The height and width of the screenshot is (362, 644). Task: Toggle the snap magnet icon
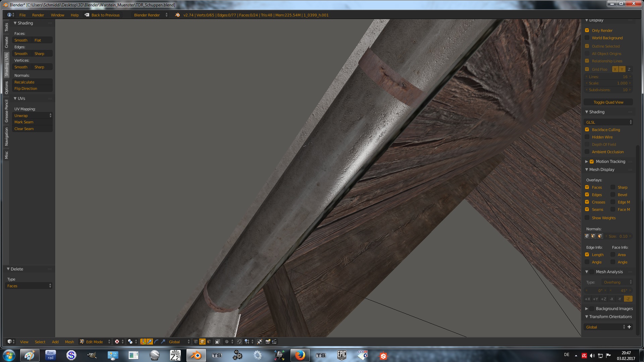click(x=239, y=342)
